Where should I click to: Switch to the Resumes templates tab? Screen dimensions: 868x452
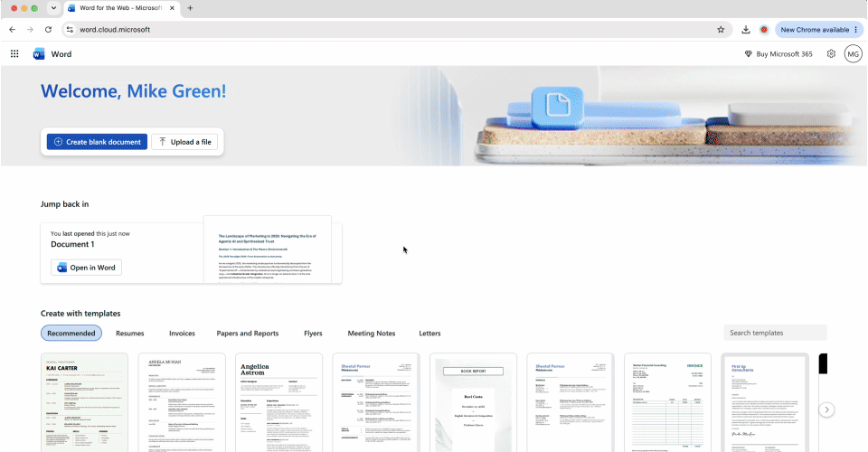tap(130, 333)
